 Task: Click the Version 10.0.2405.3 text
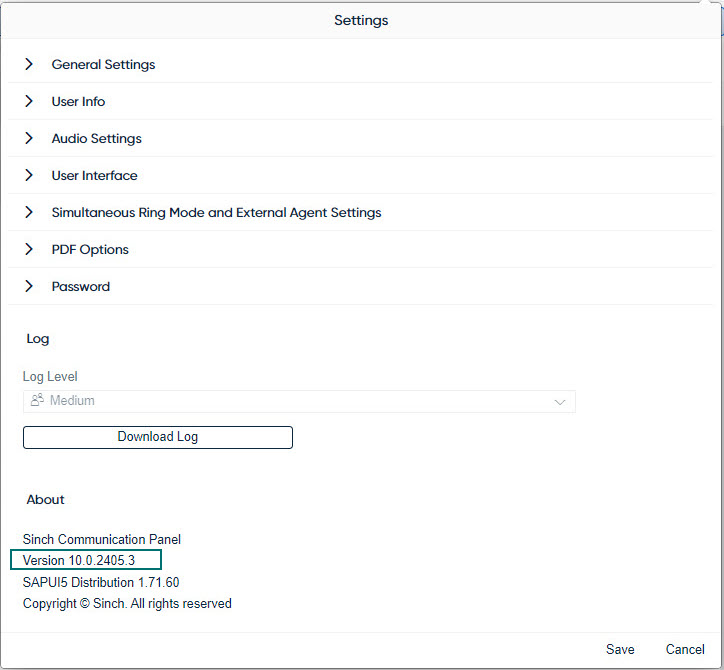tap(79, 560)
